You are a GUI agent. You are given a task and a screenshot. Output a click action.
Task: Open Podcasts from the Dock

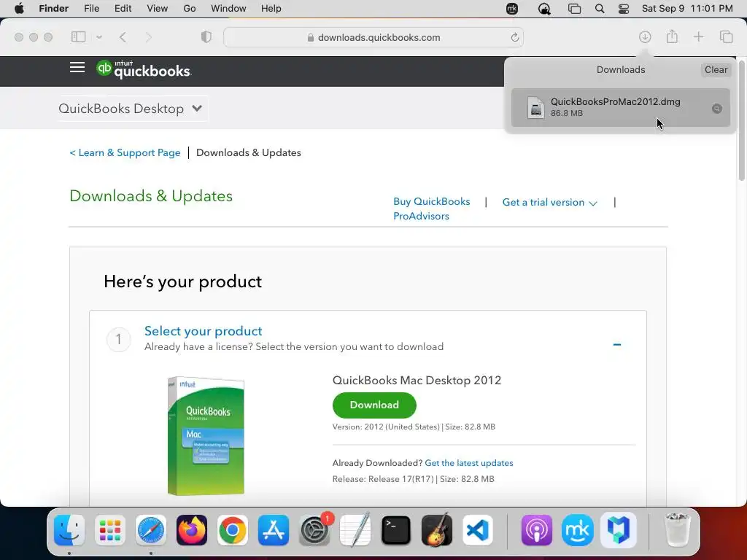click(x=537, y=530)
